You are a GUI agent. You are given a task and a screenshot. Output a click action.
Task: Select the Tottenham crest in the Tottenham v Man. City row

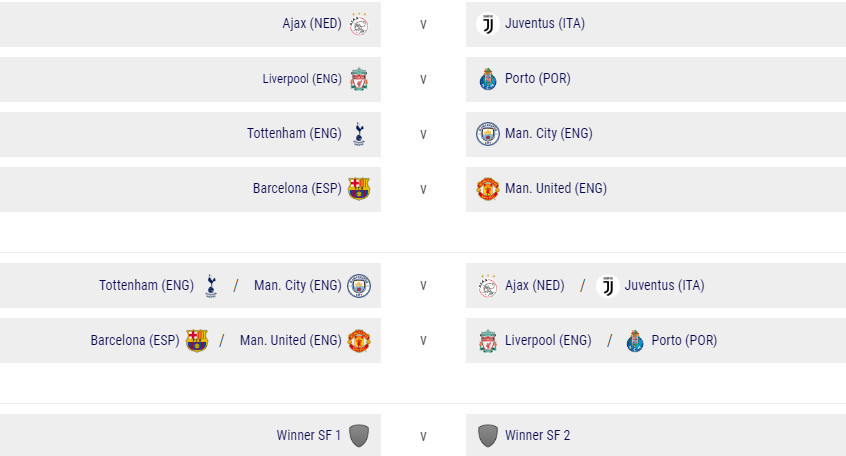click(359, 134)
